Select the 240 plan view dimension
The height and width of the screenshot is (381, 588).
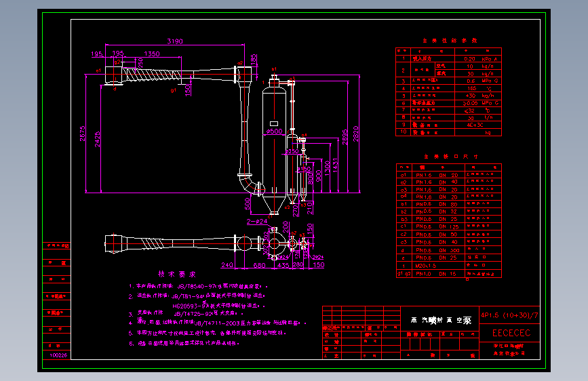click(227, 265)
